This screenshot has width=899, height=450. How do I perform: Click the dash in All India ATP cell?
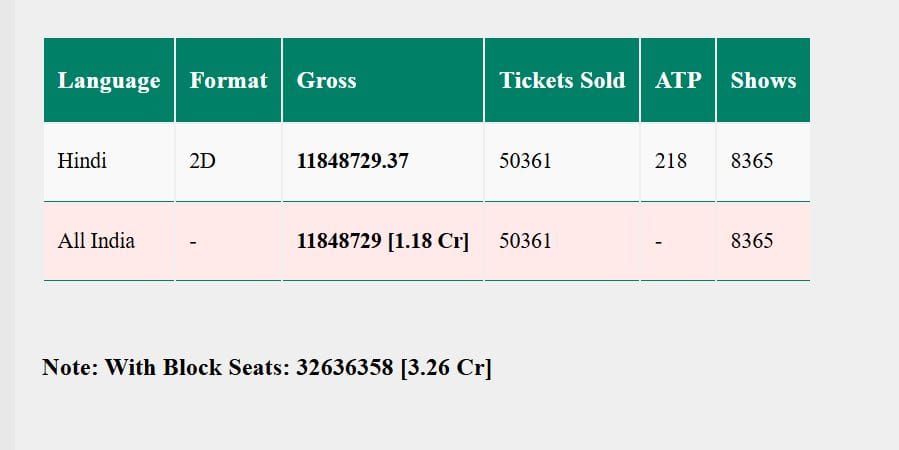pos(659,242)
